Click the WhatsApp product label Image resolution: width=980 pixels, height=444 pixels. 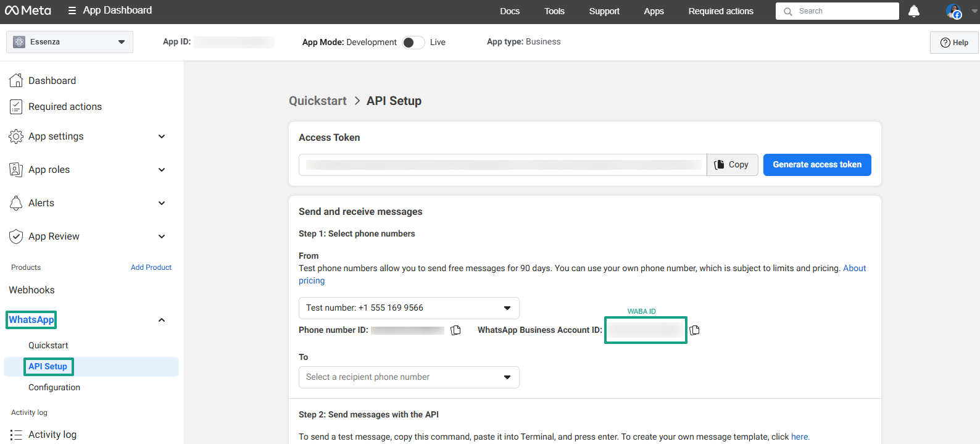coord(31,320)
